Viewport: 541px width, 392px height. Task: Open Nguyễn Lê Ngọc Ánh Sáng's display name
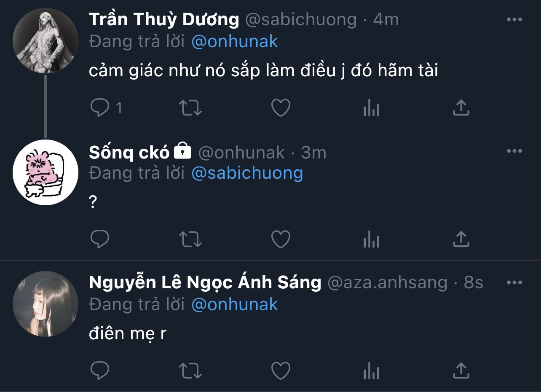tap(205, 283)
